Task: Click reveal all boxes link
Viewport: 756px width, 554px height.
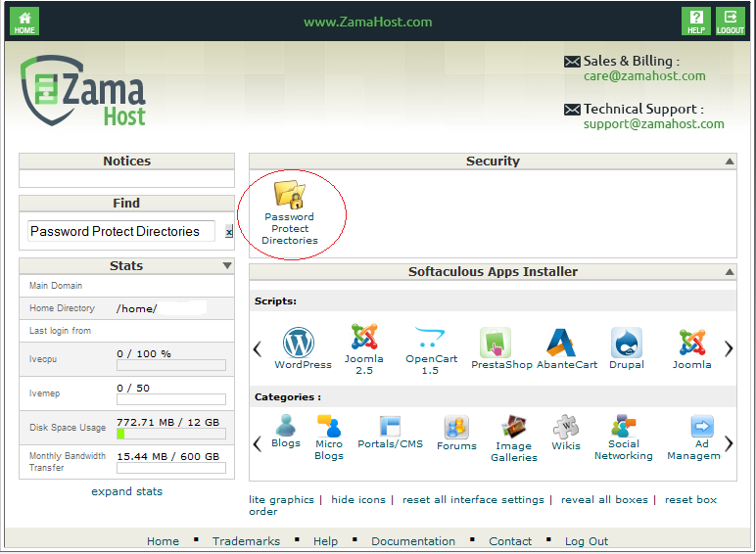Action: 604,500
